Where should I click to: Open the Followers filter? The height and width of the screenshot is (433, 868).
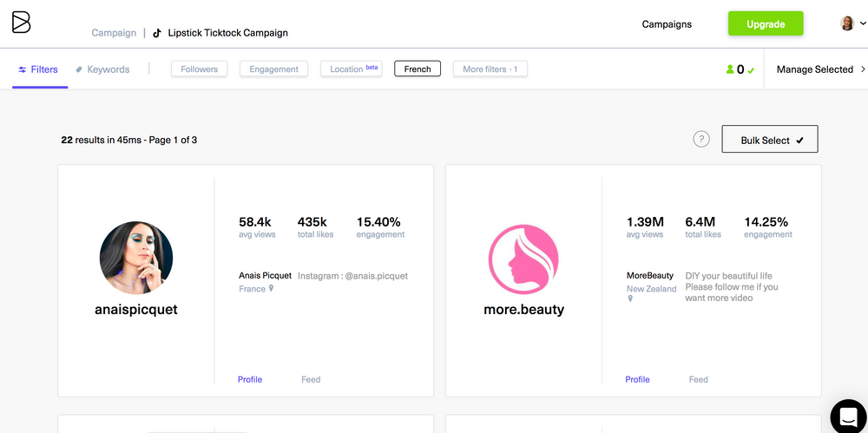[200, 69]
